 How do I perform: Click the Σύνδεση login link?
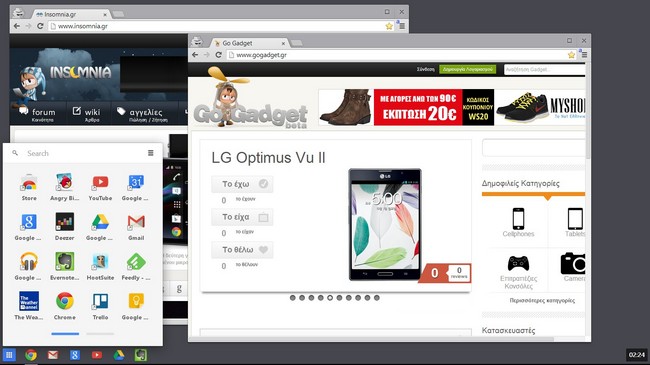425,69
